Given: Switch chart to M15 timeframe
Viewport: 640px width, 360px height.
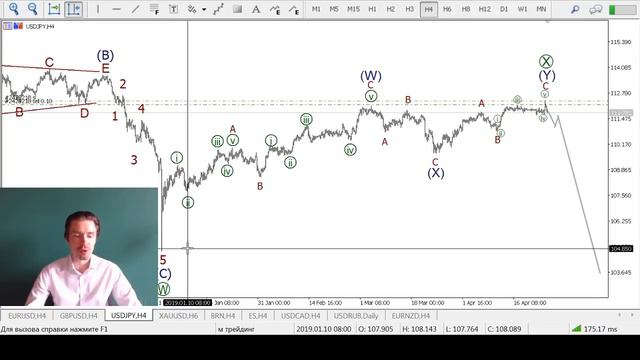Looking at the screenshot, I should point(353,9).
